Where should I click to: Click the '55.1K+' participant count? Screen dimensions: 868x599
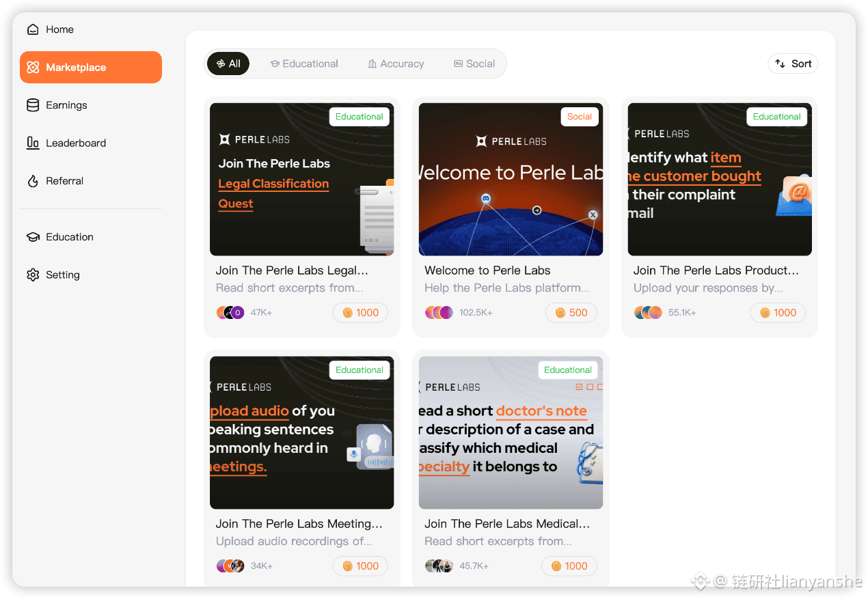click(x=682, y=313)
